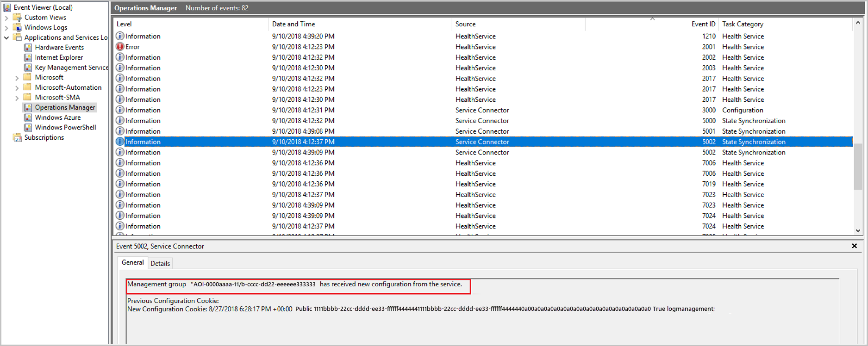Click the Event Viewer (Local) root icon
The image size is (868, 346).
[x=7, y=7]
